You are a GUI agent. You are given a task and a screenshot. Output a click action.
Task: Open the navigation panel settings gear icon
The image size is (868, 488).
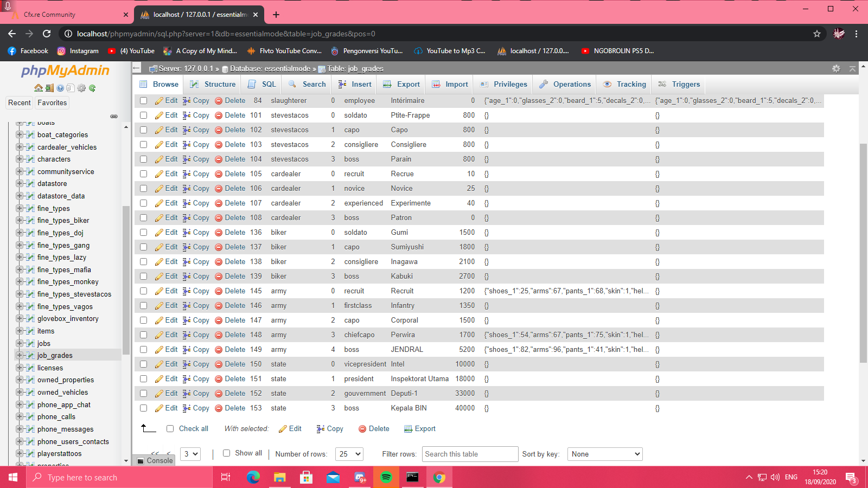tap(81, 88)
